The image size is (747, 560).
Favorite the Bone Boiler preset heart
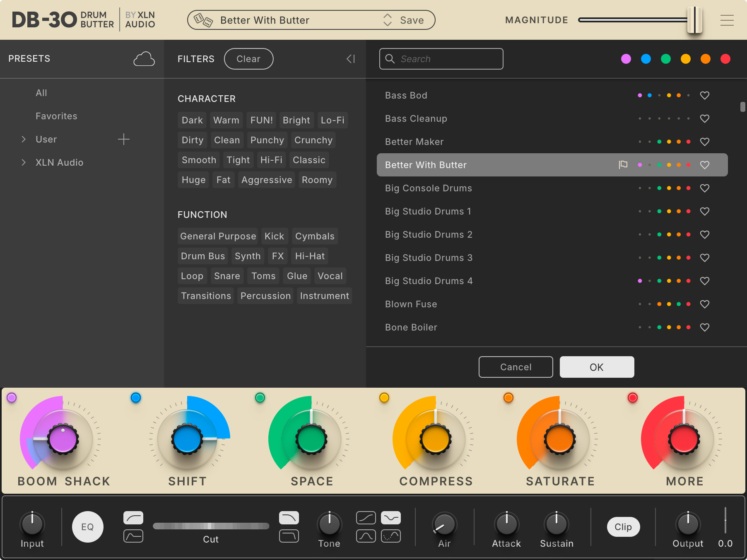[704, 327]
